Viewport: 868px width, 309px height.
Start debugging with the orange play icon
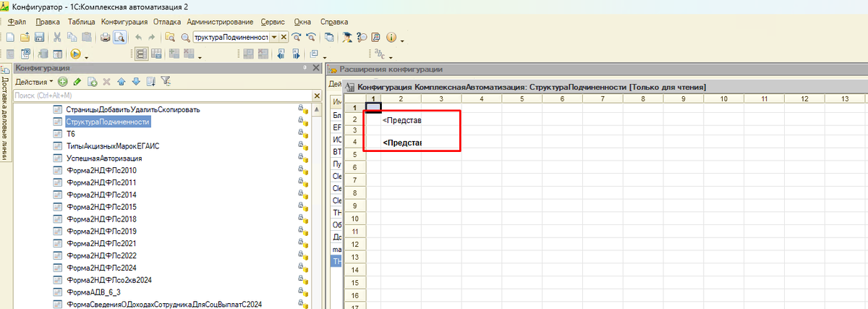pyautogui.click(x=75, y=54)
